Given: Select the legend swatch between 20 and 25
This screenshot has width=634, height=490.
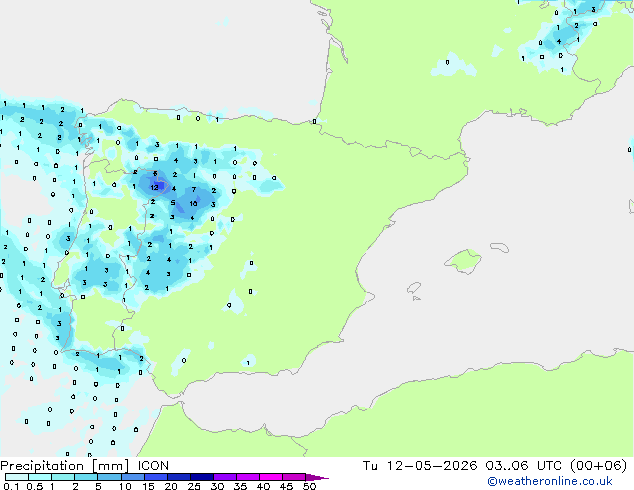Looking at the screenshot, I should (x=179, y=477).
